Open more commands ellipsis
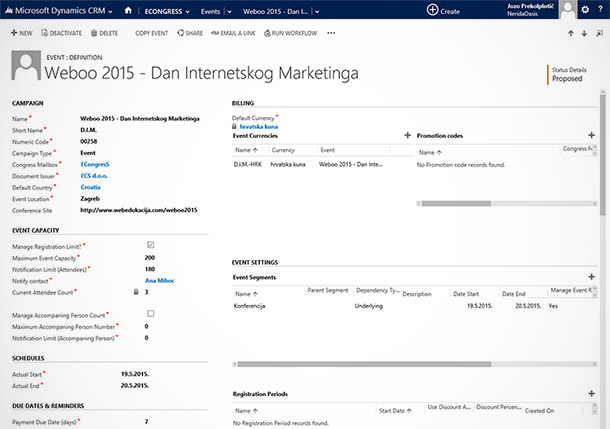 [331, 33]
